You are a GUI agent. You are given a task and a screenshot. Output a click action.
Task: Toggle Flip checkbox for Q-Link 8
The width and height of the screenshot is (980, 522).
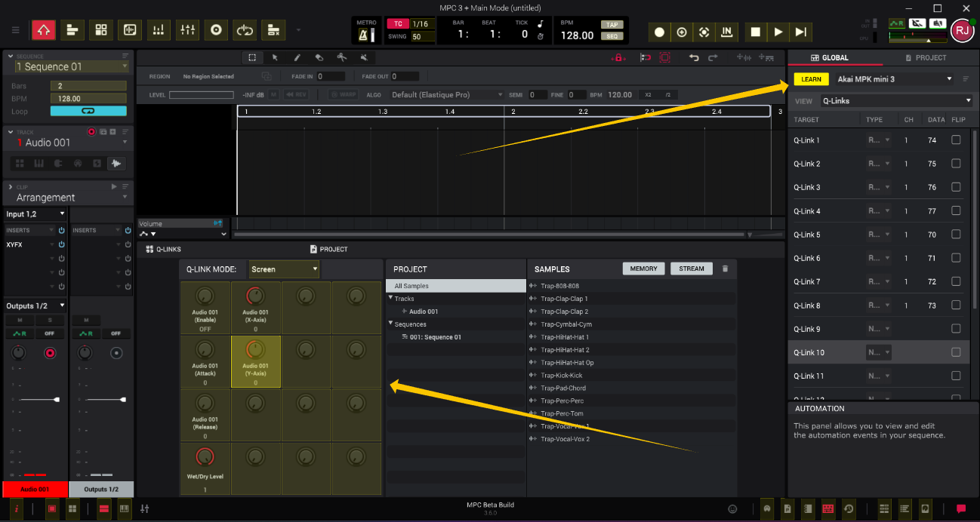click(956, 305)
